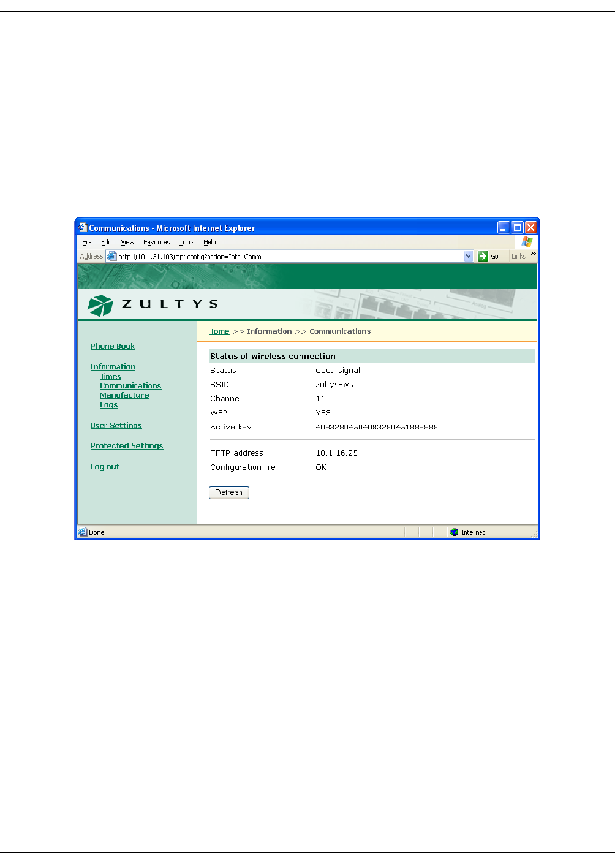Maximize the Internet Explorer window
The height and width of the screenshot is (868, 615).
517,227
